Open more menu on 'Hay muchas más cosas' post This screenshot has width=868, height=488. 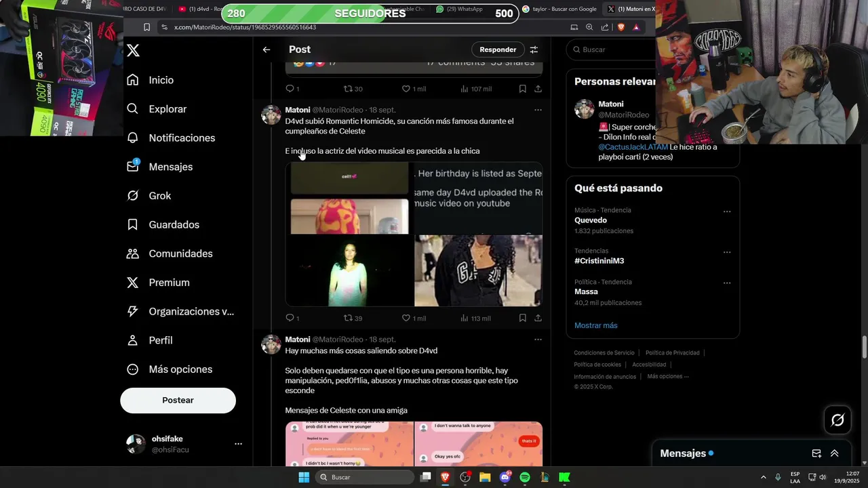tap(538, 339)
